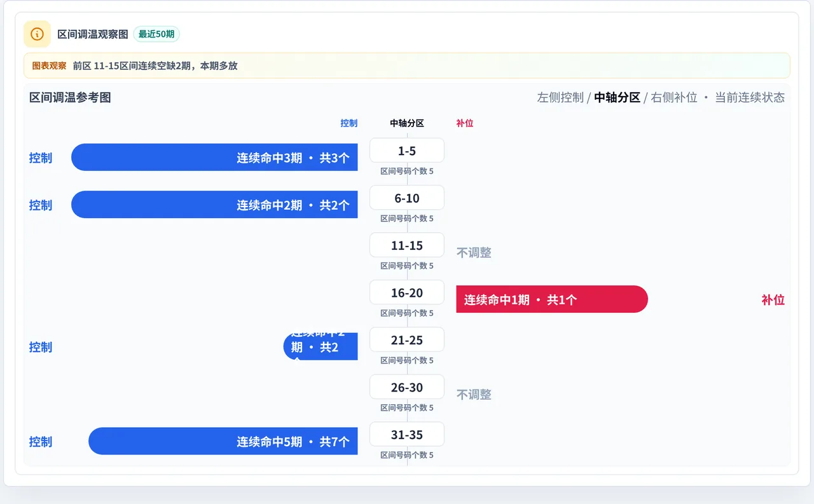Click the 控制 label in row 31-35
814x504 pixels.
coord(41,442)
